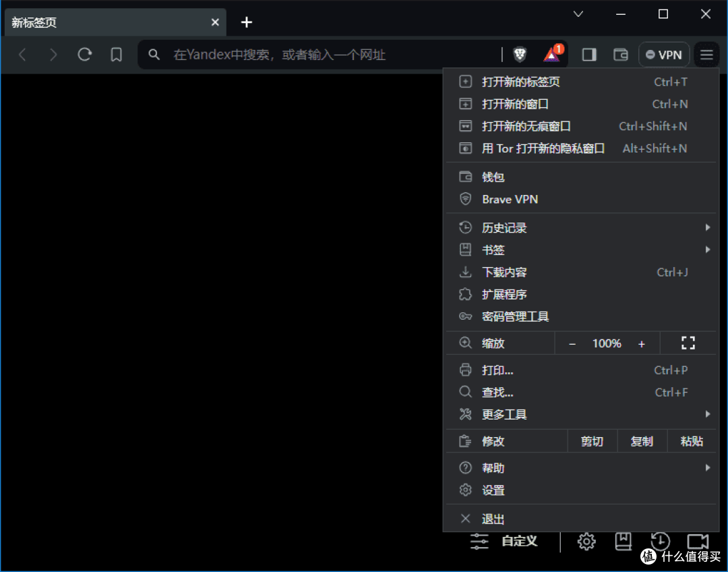
Task: Expand the 历史记录 submenu
Action: (x=580, y=228)
